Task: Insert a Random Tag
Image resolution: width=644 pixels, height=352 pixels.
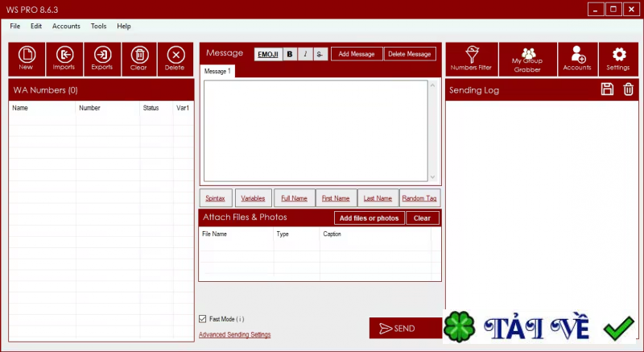Action: [x=419, y=198]
